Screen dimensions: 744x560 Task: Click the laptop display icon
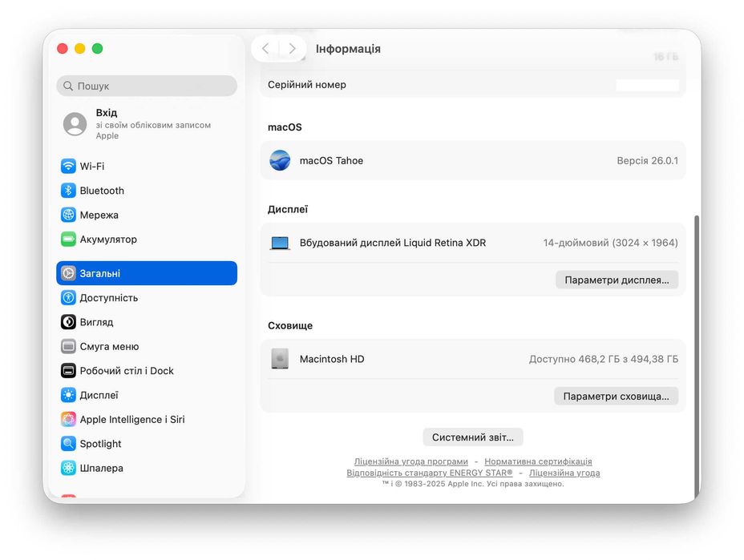pos(280,243)
